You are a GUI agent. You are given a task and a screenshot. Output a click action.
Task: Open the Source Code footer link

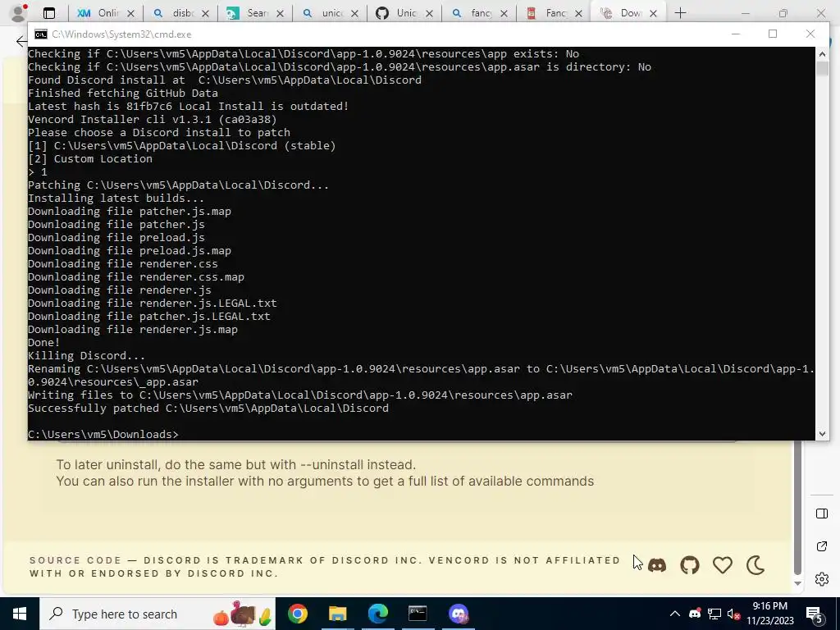75,560
